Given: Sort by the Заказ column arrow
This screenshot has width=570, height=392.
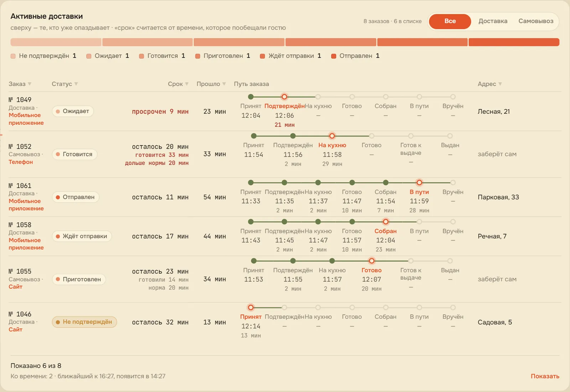Looking at the screenshot, I should pos(30,84).
